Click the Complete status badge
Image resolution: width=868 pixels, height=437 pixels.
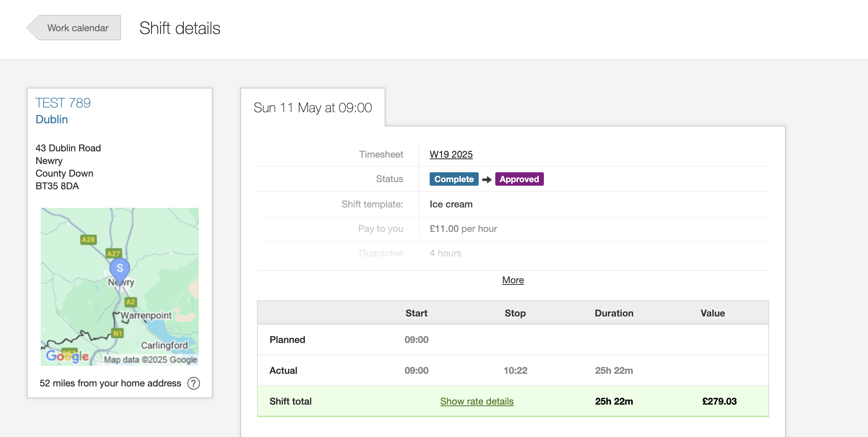click(x=454, y=179)
